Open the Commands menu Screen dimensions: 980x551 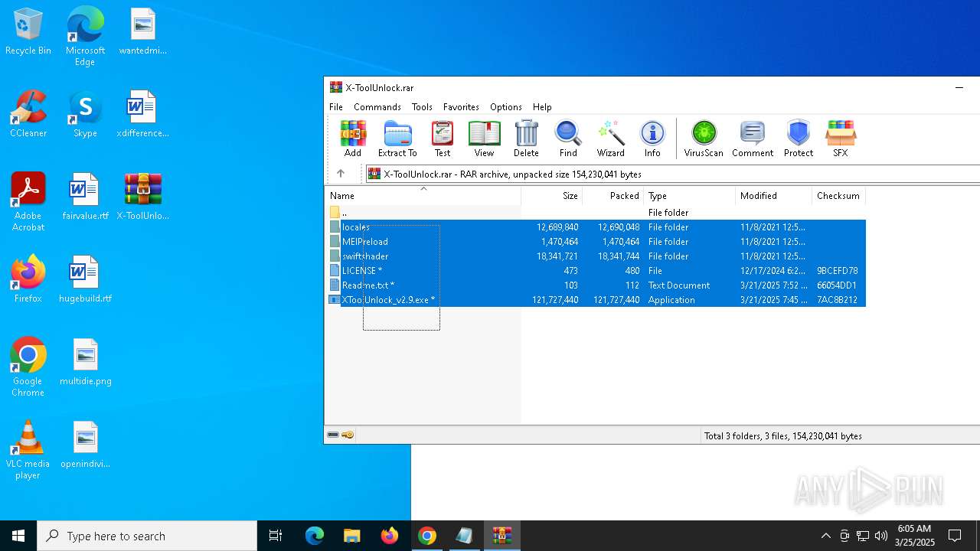tap(377, 107)
